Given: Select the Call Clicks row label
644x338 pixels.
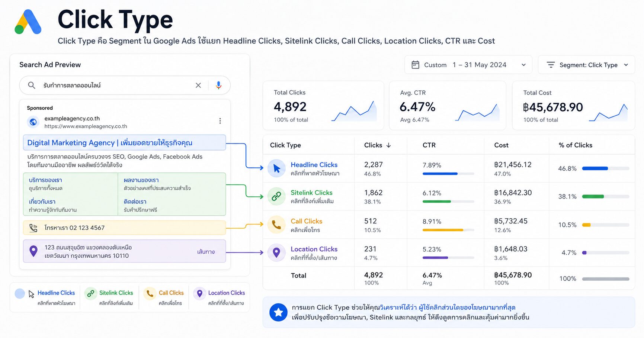Looking at the screenshot, I should point(306,221).
